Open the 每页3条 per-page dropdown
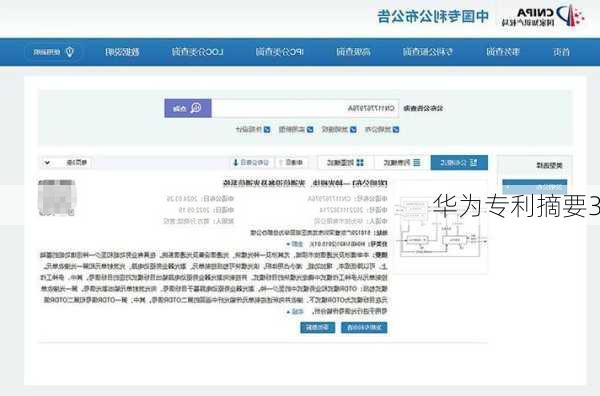 66,163
